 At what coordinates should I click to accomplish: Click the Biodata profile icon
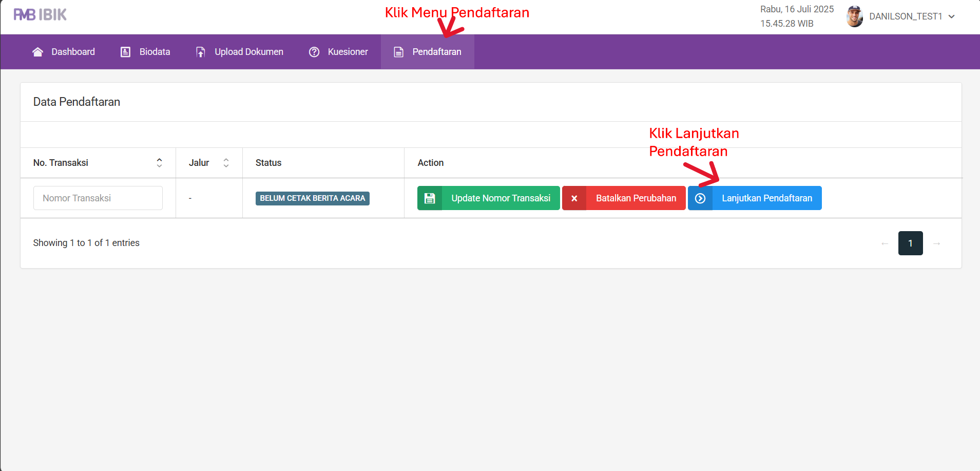tap(125, 52)
